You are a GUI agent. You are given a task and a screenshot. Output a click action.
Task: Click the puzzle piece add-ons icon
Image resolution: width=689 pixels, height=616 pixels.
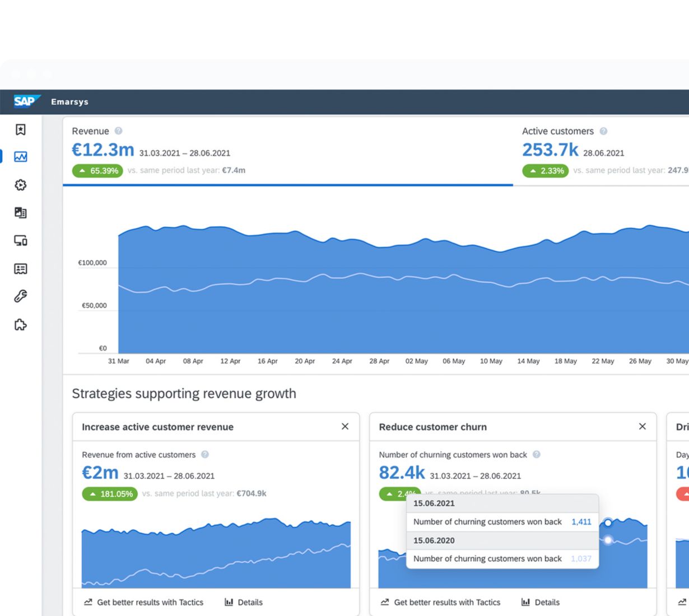click(x=21, y=325)
